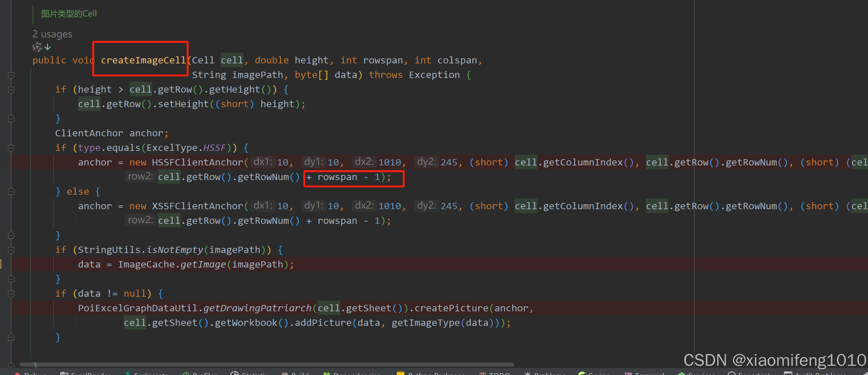The width and height of the screenshot is (868, 375).
Task: Click the createImageCell method name
Action: coord(143,60)
